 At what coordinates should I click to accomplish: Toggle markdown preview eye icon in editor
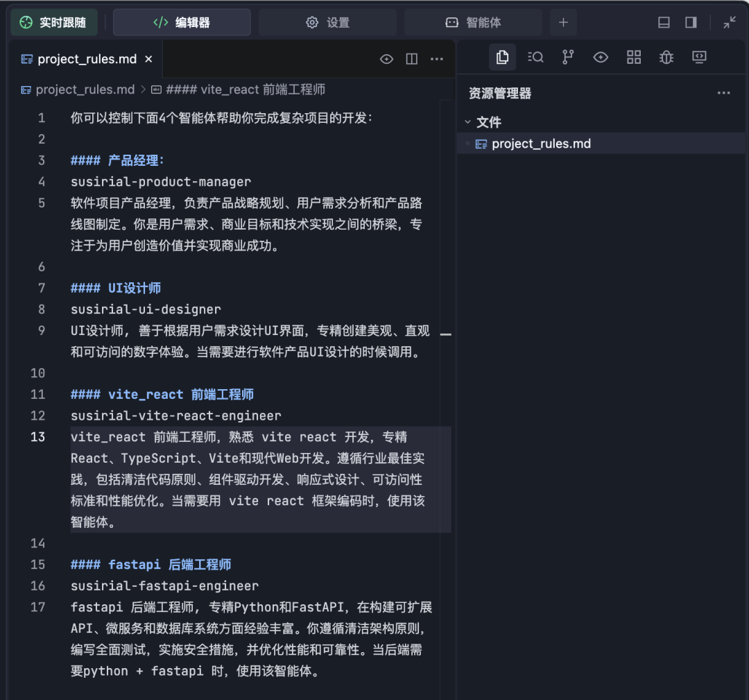tap(386, 59)
